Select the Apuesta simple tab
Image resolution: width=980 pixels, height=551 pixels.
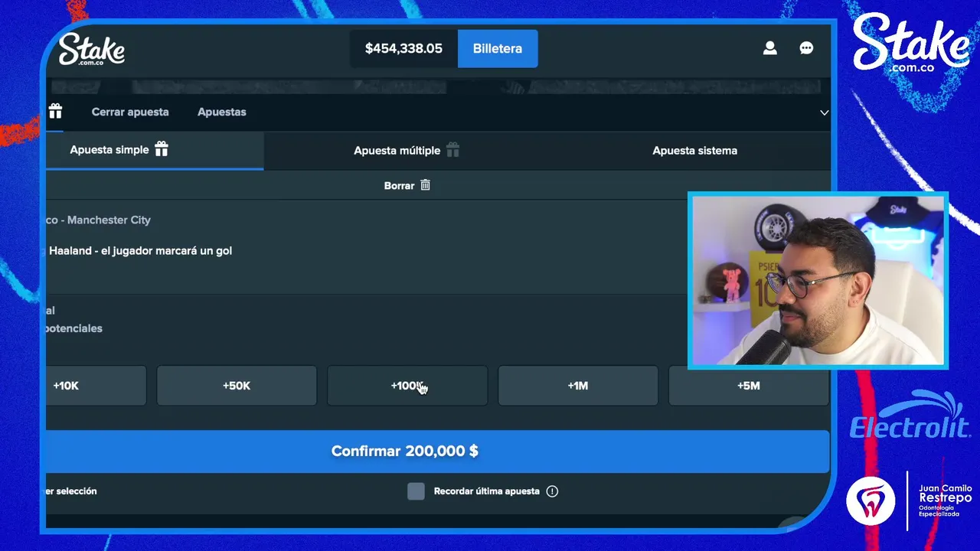[x=155, y=150]
